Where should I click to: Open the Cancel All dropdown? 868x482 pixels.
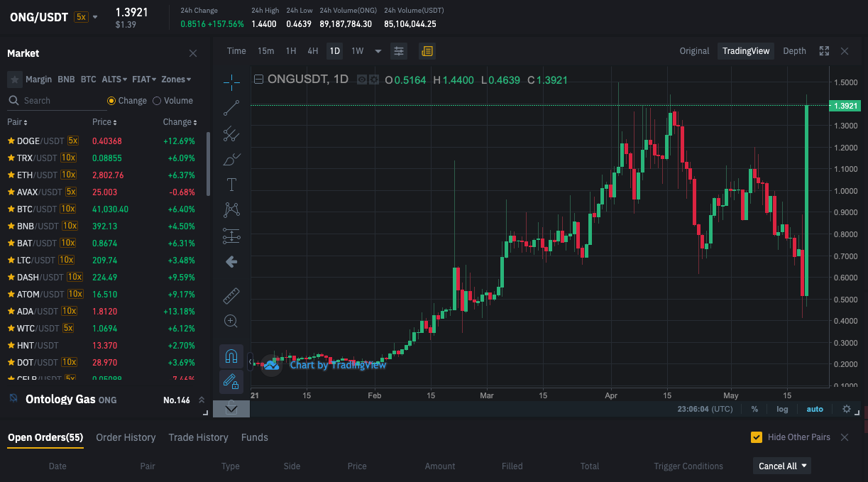(782, 466)
